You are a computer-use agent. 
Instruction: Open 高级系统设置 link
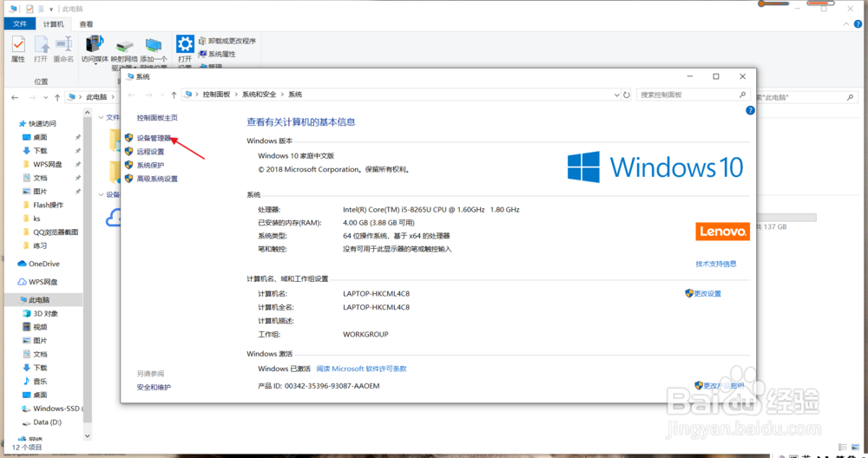click(157, 179)
